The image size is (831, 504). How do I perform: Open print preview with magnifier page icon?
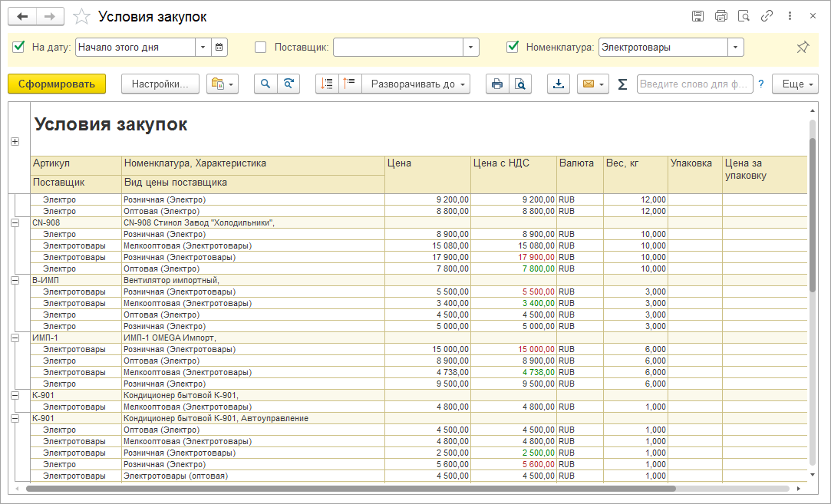click(x=520, y=84)
